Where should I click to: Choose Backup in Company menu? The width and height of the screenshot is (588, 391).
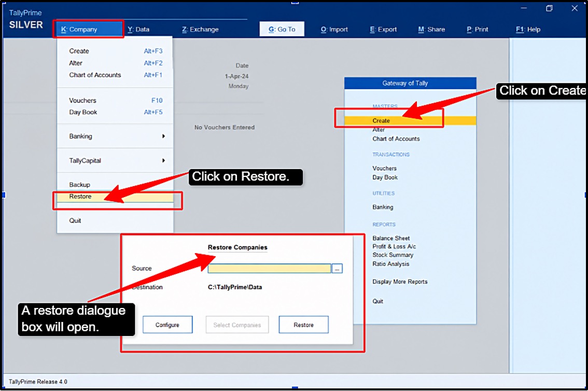[x=115, y=185]
